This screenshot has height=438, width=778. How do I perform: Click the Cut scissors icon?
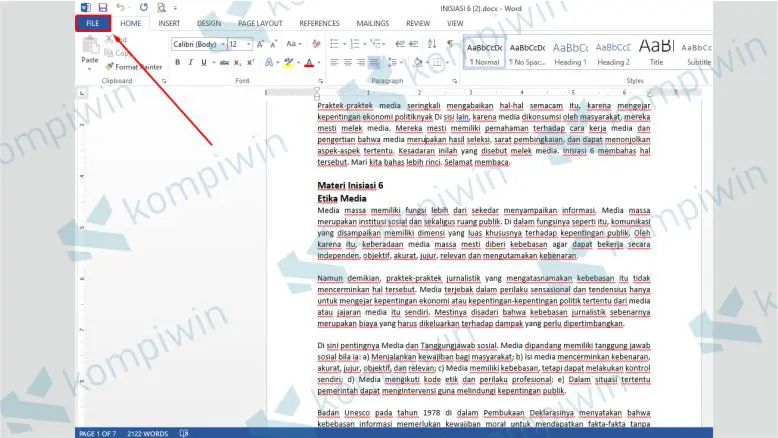pos(109,39)
